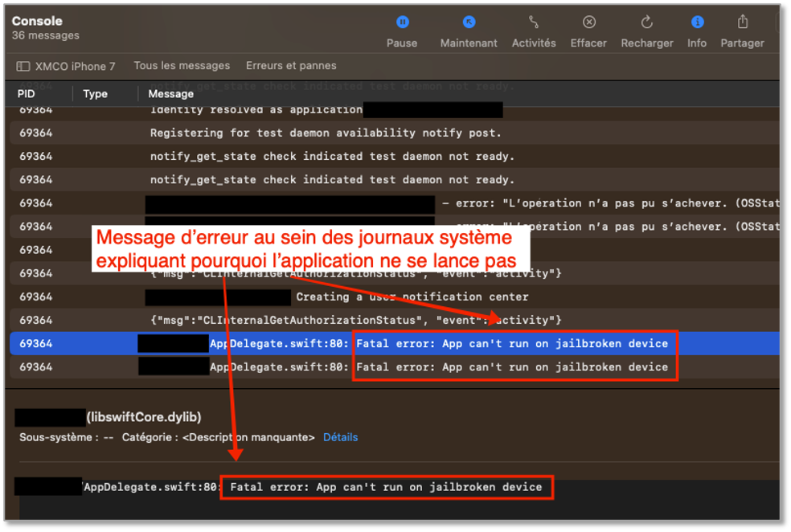Select row 'Registering for test daemon availability notify post.'

pos(395,133)
